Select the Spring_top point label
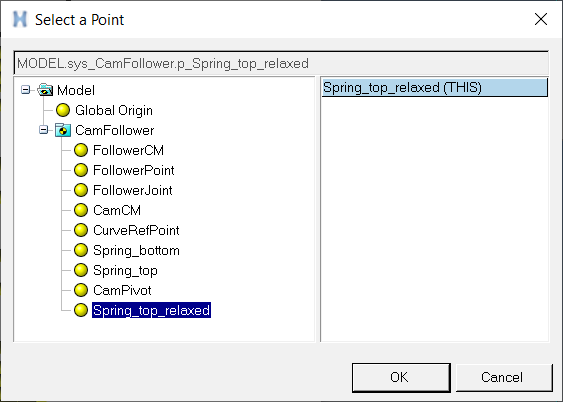563x402 pixels. tap(125, 270)
